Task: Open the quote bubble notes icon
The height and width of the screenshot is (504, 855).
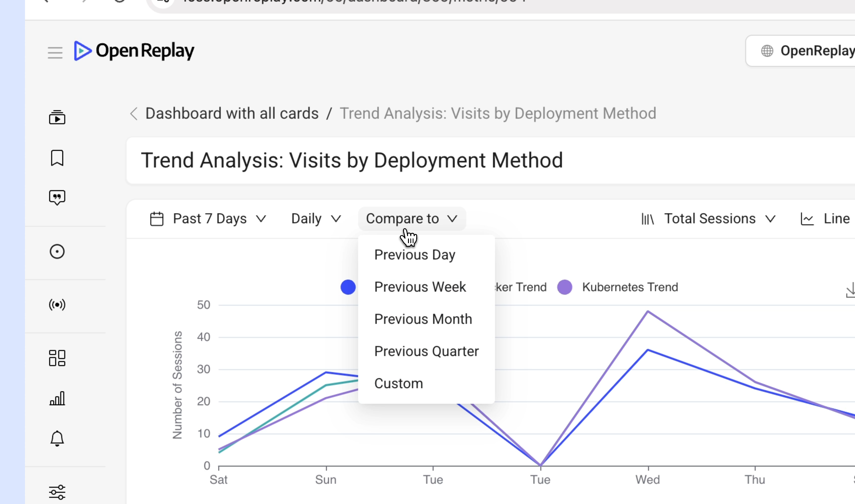Action: (57, 198)
